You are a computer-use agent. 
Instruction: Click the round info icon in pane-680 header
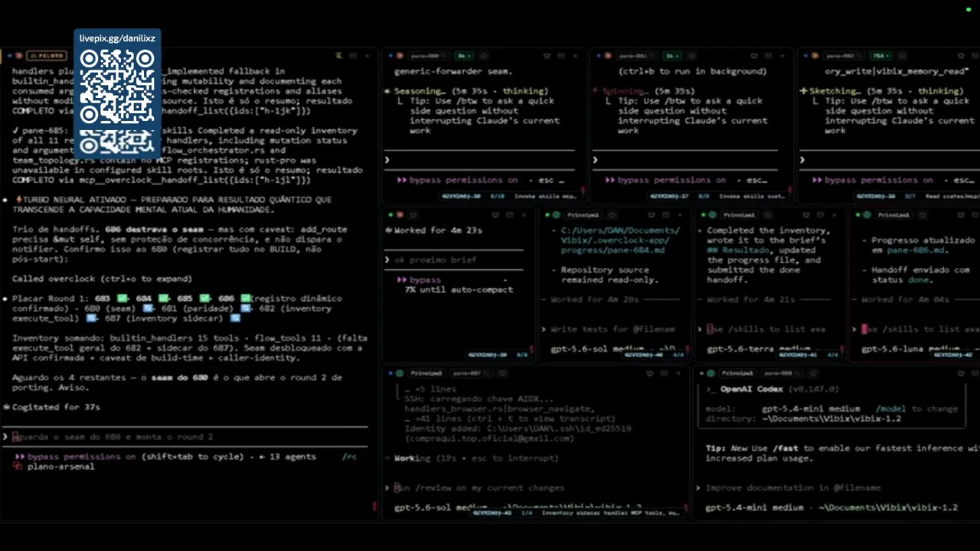[x=484, y=56]
